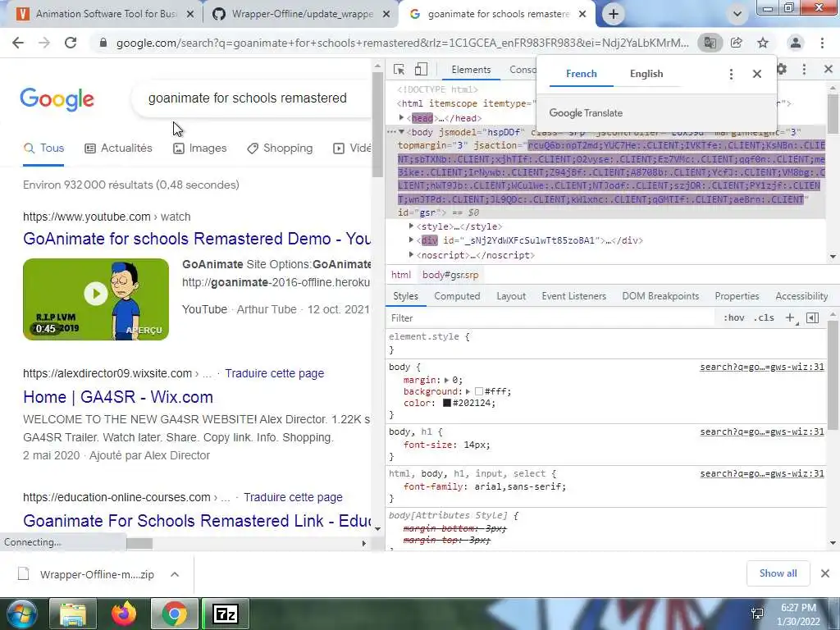Open GoAnimate for schools Remastered Demo result
840x630 pixels.
point(197,239)
